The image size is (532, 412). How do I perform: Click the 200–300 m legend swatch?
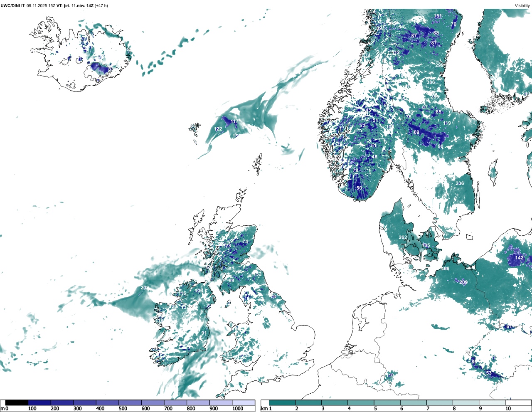pyautogui.click(x=62, y=402)
